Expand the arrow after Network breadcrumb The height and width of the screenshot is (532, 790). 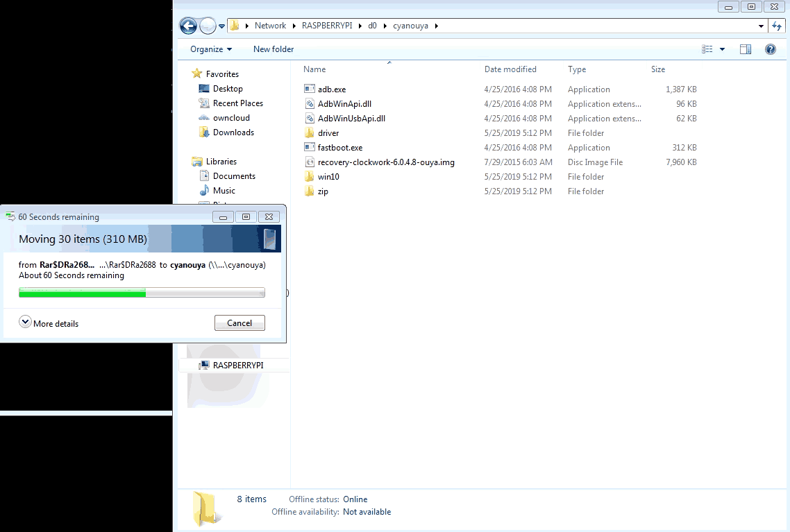pos(294,26)
